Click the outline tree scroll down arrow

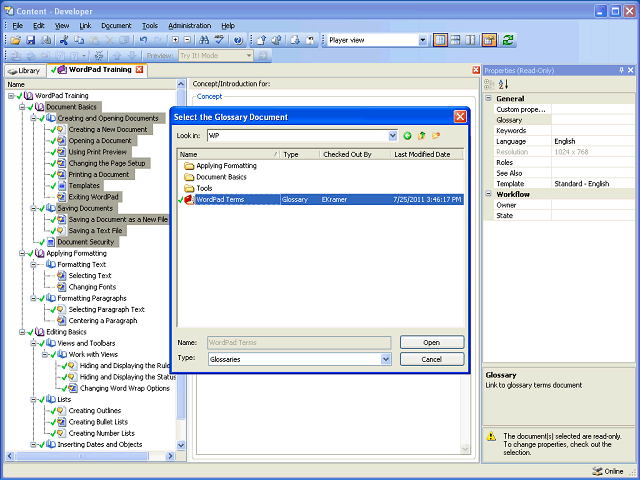pyautogui.click(x=181, y=445)
